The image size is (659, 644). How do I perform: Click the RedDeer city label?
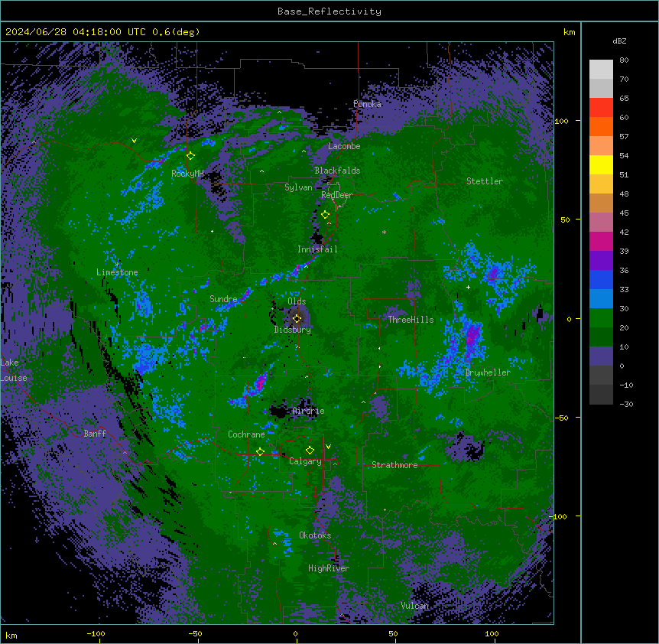[x=337, y=195]
